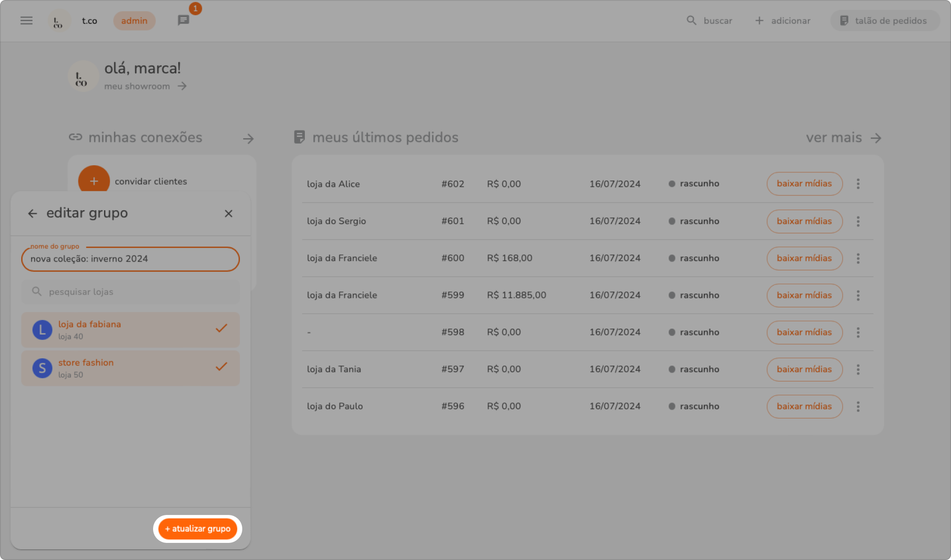Go back with editar grupo arrow

(32, 213)
